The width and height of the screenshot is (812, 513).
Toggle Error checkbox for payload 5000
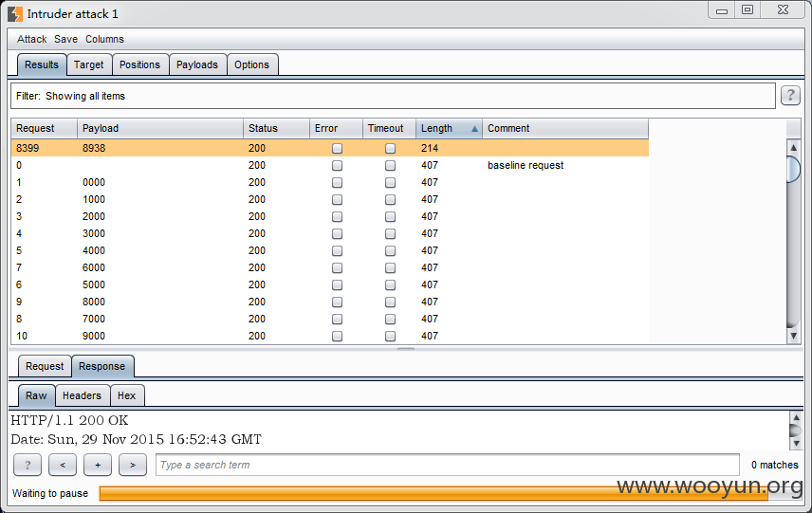[337, 285]
